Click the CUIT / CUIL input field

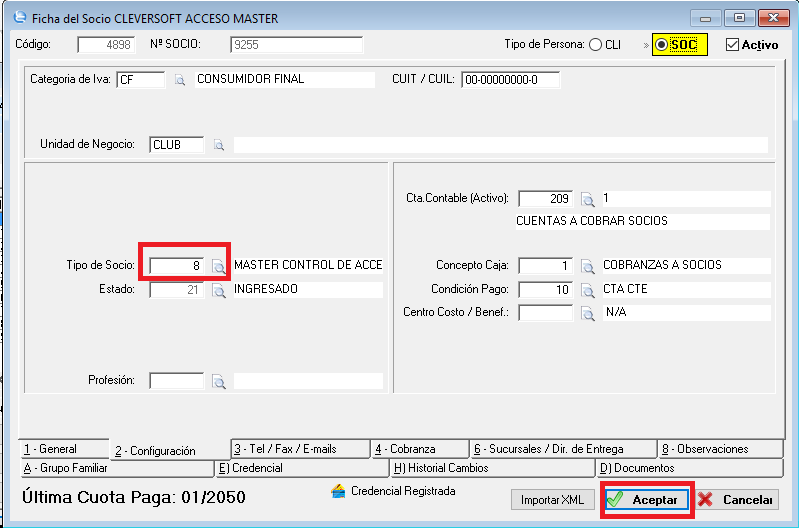[510, 80]
